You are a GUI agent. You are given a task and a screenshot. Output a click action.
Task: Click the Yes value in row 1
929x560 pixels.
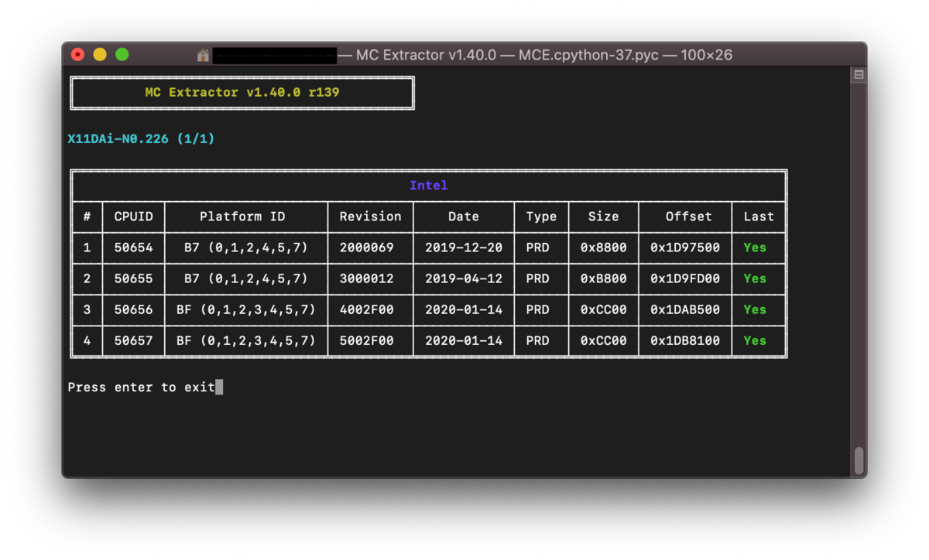(x=755, y=248)
